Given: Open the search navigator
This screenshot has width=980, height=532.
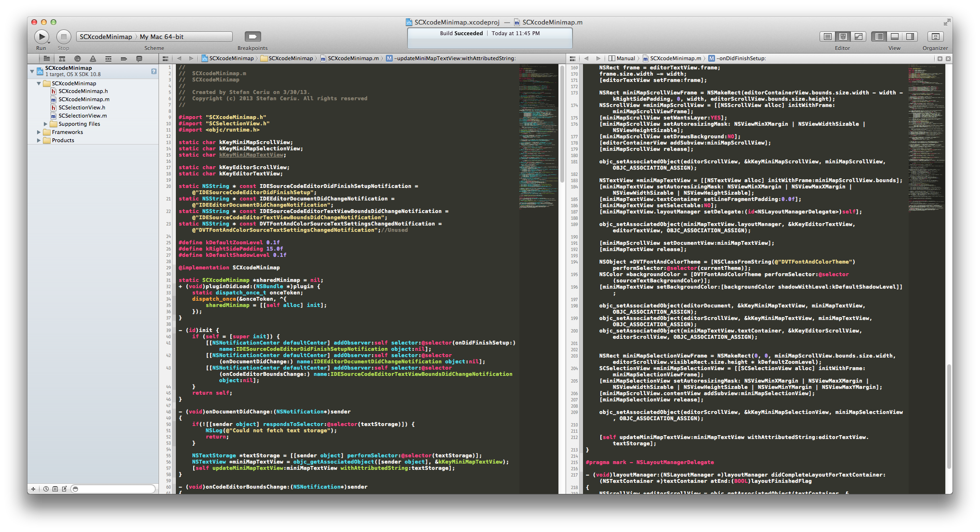Looking at the screenshot, I should (x=78, y=58).
